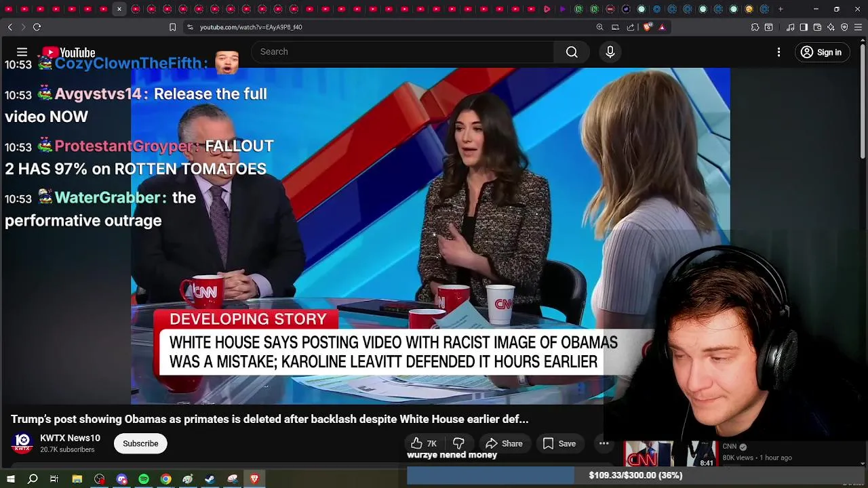The width and height of the screenshot is (868, 488).
Task: Open the browser main hamburger menu
Action: (x=858, y=27)
